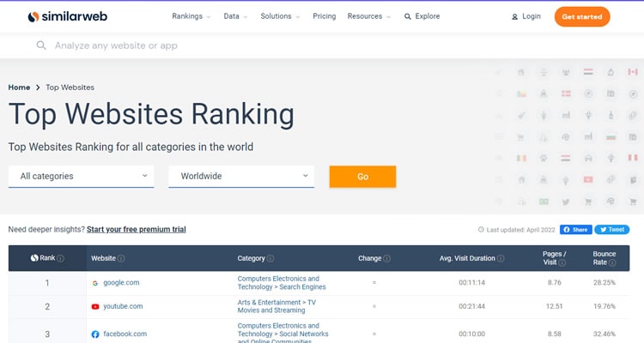Click the orange Go button
The image size is (644, 343).
tap(362, 177)
